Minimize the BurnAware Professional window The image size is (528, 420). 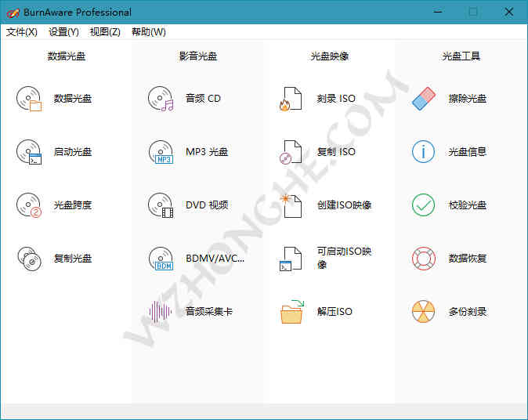point(438,12)
